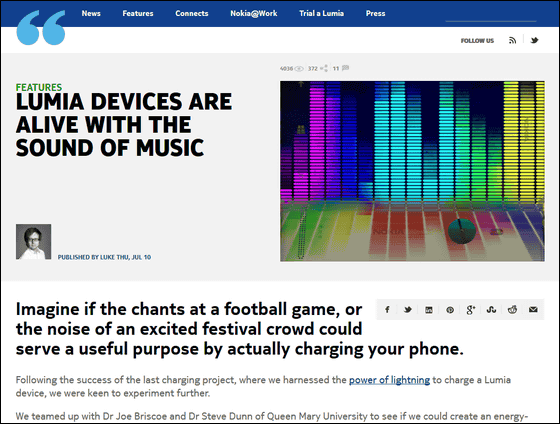The height and width of the screenshot is (424, 560).
Task: Open the colorful equalizer article image
Action: click(x=412, y=171)
